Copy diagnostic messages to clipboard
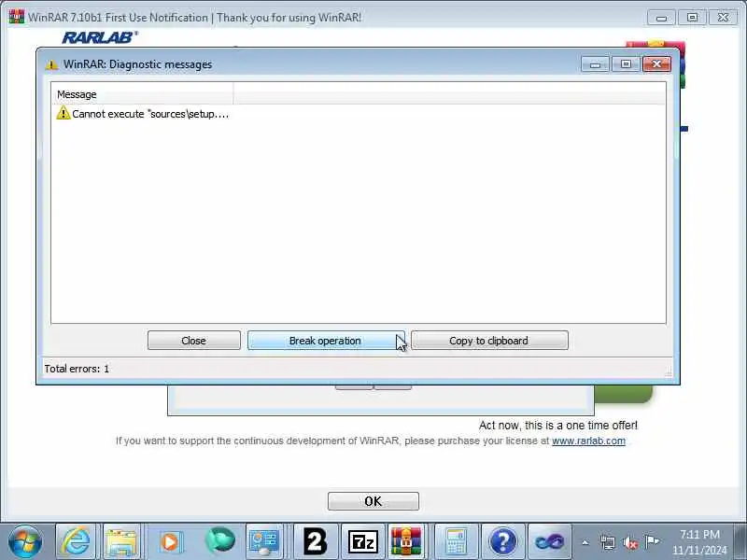Viewport: 747px width, 560px height. [x=489, y=341]
